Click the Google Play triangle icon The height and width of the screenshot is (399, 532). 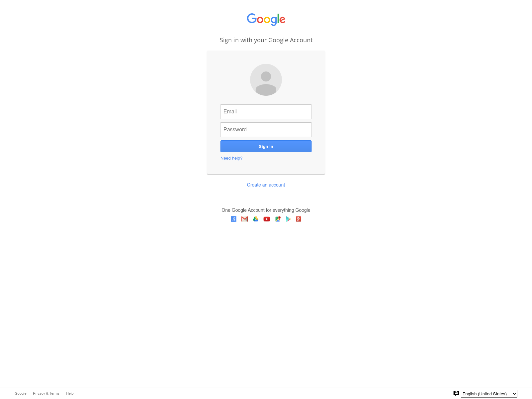tap(288, 219)
